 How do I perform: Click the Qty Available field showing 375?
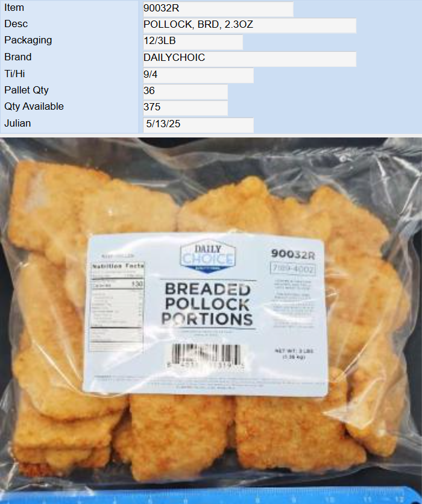(185, 108)
